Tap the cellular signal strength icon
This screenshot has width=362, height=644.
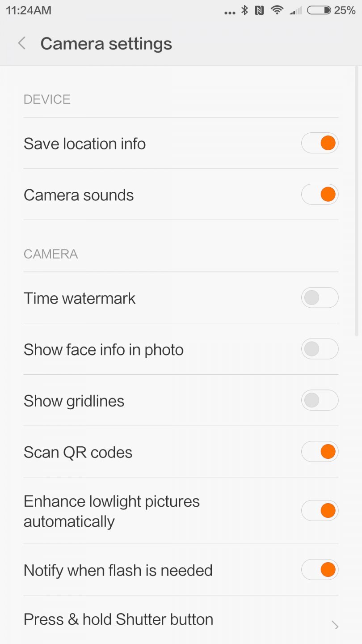tap(296, 10)
